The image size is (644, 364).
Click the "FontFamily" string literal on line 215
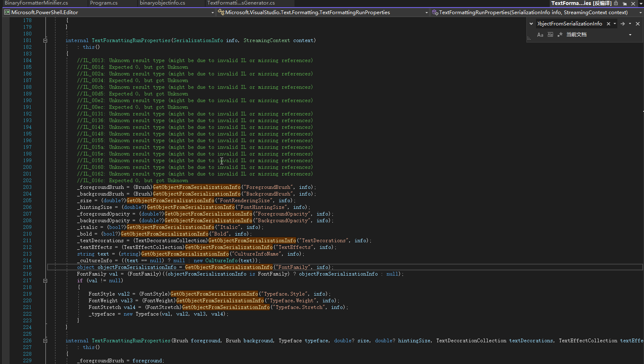[x=293, y=267]
